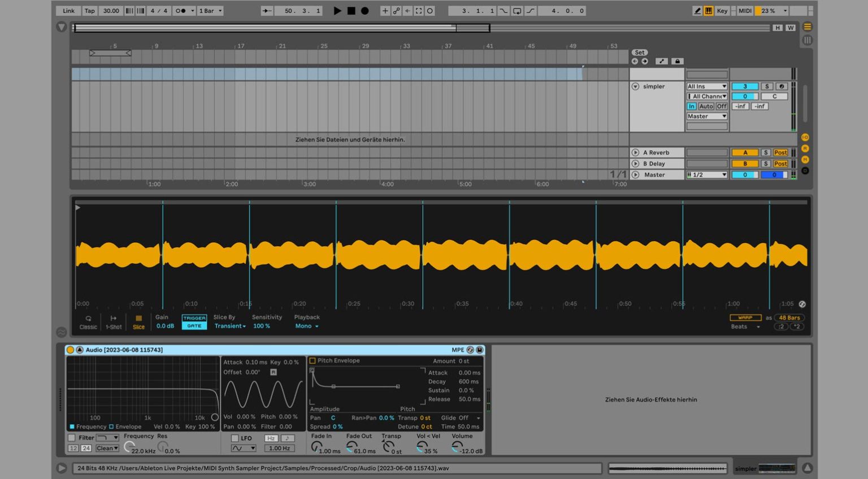Set track monitoring to Auto
868x479 pixels.
[x=705, y=106]
